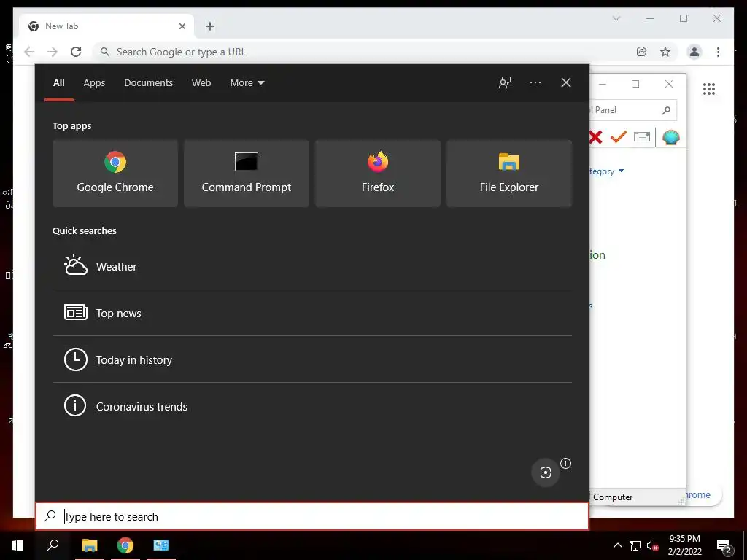The image size is (747, 560).
Task: Open the Chrome profile avatar
Action: click(694, 52)
